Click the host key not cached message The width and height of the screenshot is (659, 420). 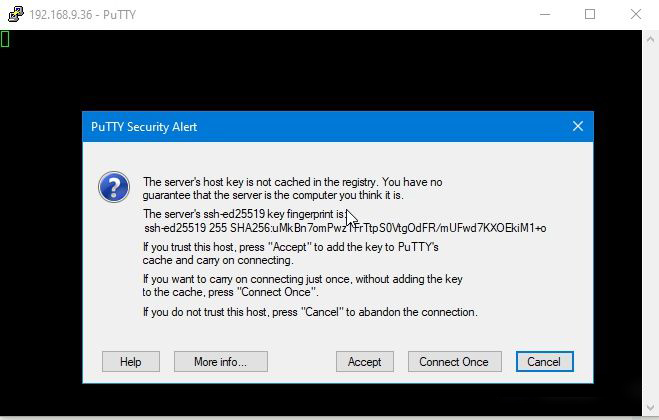[x=292, y=188]
